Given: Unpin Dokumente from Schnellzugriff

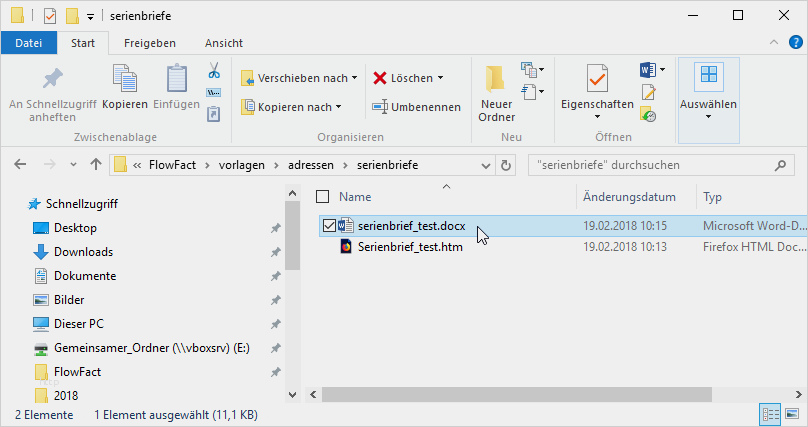Looking at the screenshot, I should pyautogui.click(x=276, y=276).
